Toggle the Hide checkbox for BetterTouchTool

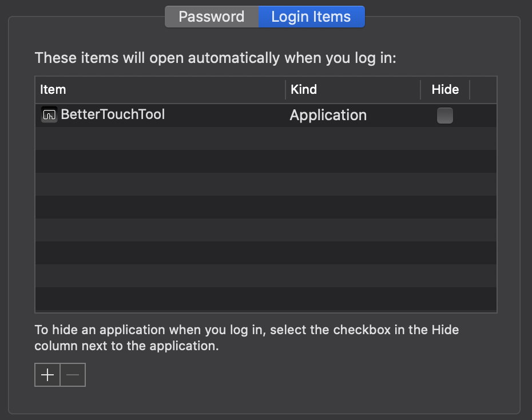(x=444, y=116)
